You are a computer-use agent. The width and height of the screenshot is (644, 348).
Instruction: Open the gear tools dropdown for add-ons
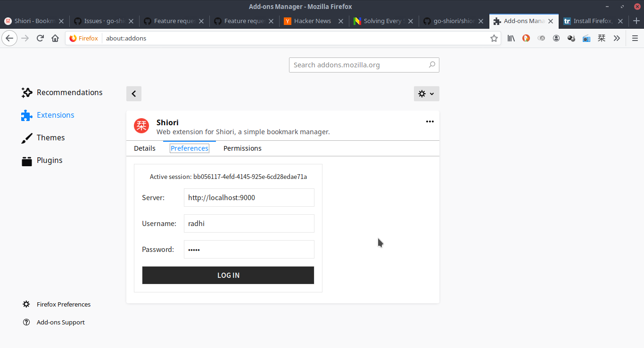(427, 94)
